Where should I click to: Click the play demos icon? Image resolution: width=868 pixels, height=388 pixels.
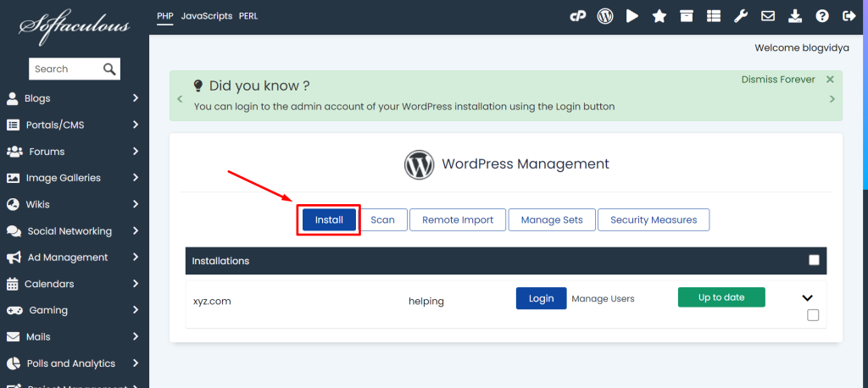point(632,17)
